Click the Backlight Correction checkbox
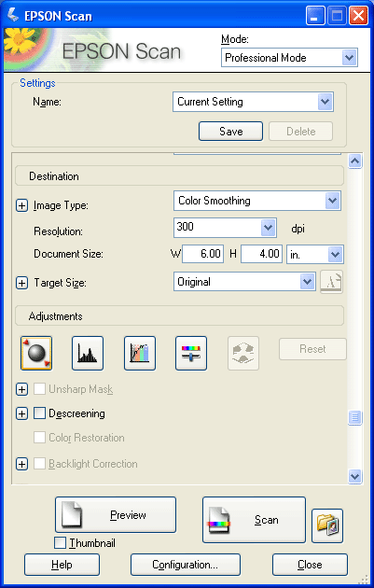 point(39,464)
